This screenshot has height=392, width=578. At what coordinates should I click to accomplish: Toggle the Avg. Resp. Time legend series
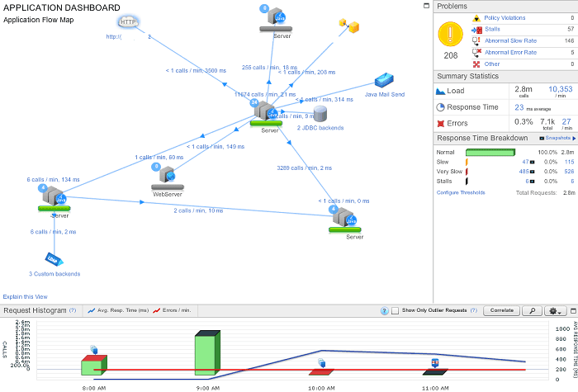pyautogui.click(x=118, y=311)
